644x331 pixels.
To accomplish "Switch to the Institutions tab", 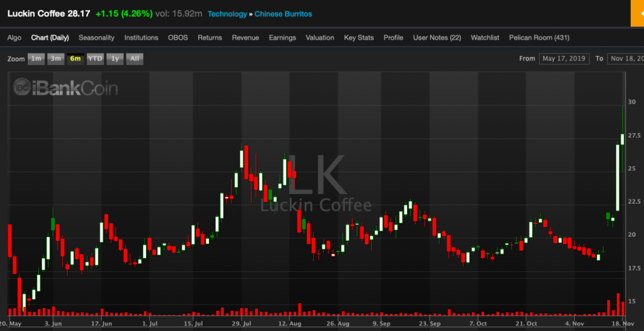I will point(142,38).
